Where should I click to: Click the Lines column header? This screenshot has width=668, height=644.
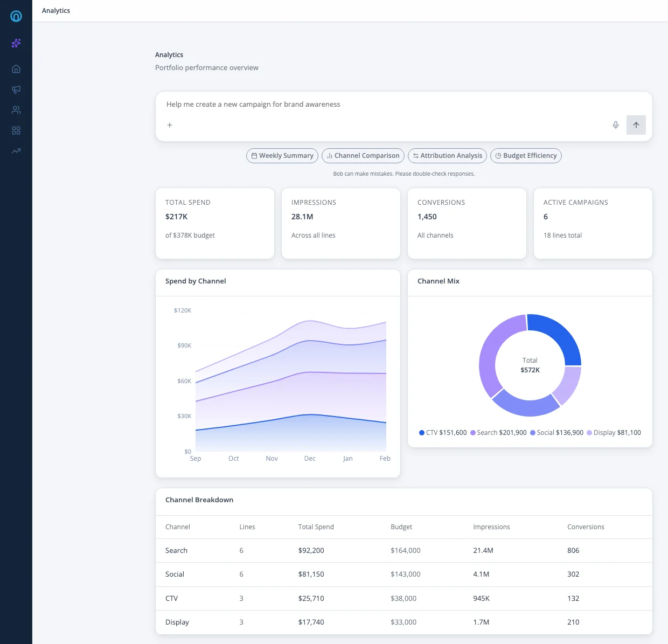coord(247,527)
